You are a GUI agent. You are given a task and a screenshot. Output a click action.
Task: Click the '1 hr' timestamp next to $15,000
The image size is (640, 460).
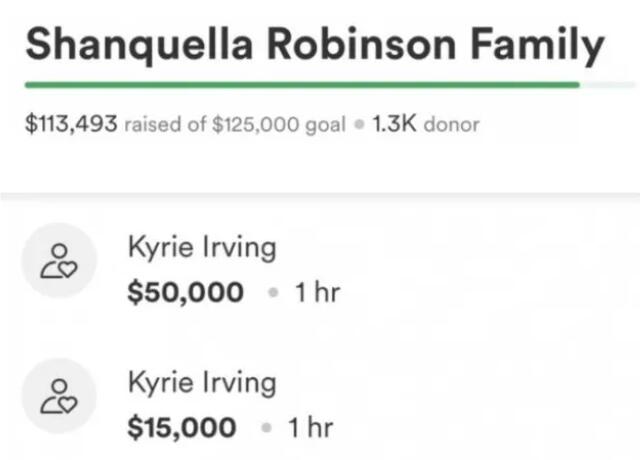point(310,428)
